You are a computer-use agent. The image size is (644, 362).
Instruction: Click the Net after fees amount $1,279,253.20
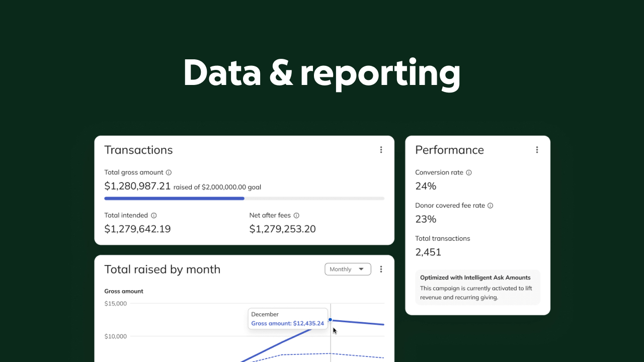tap(283, 229)
